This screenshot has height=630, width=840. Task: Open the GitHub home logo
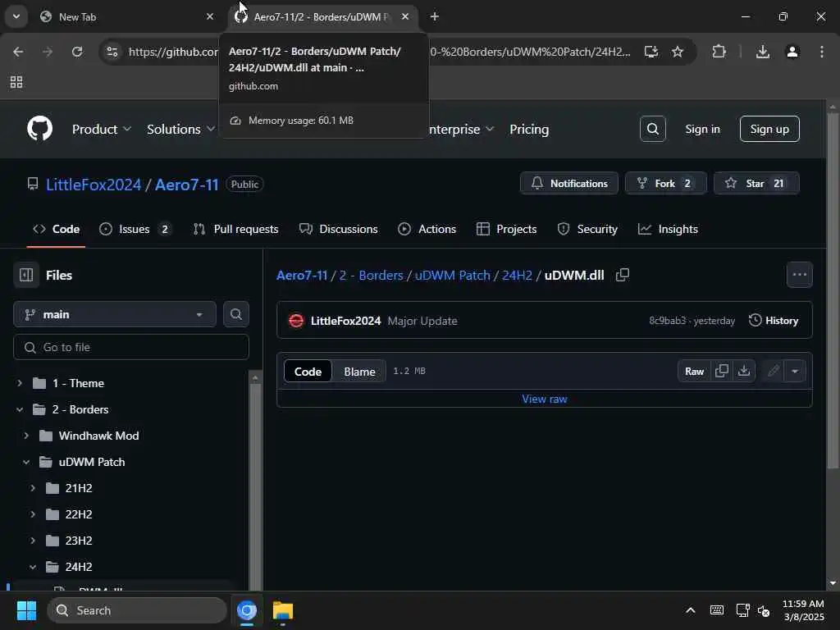pos(39,129)
